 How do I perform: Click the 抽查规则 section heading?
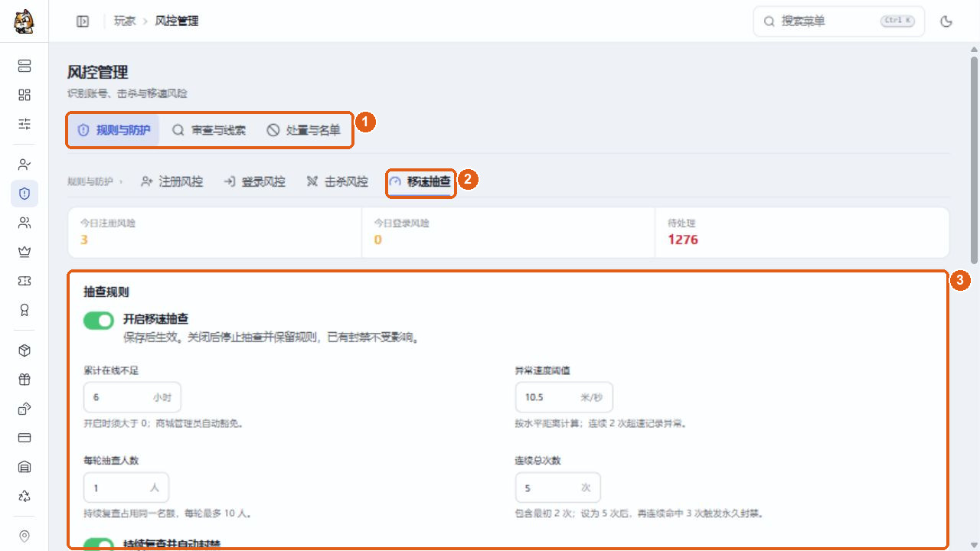(x=106, y=292)
